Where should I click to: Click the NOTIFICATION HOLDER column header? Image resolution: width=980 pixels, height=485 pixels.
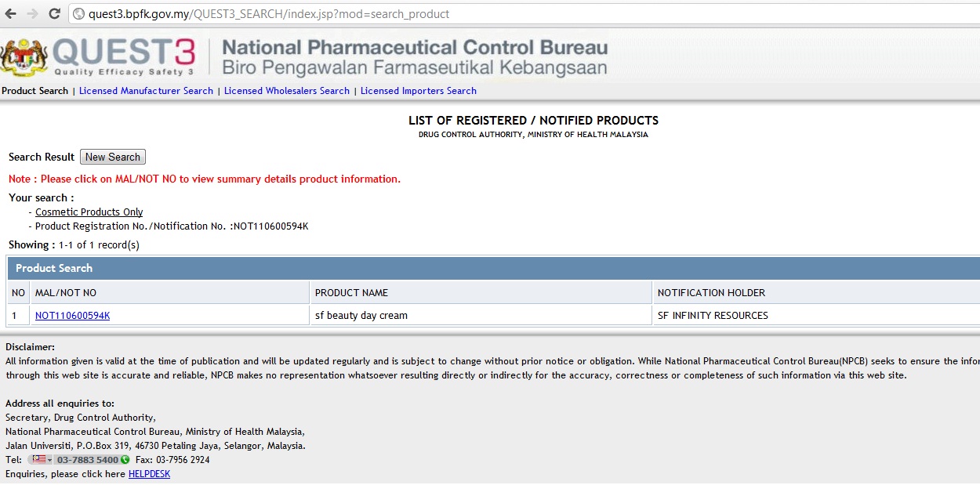pyautogui.click(x=711, y=293)
